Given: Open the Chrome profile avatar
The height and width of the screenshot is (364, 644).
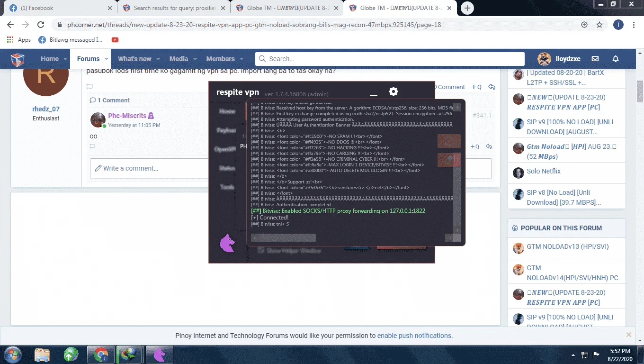Looking at the screenshot, I should coord(618,25).
